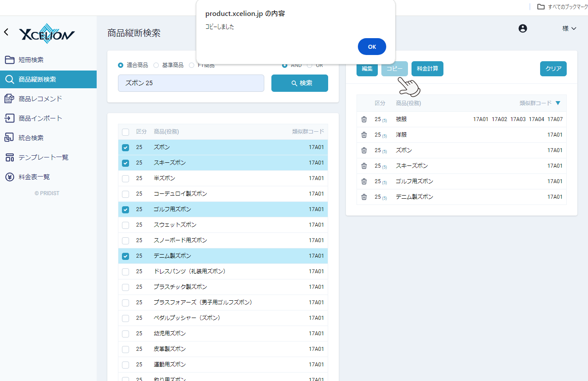This screenshot has height=381, width=588.
Task: Select the 適合商品 radio button
Action: point(121,65)
